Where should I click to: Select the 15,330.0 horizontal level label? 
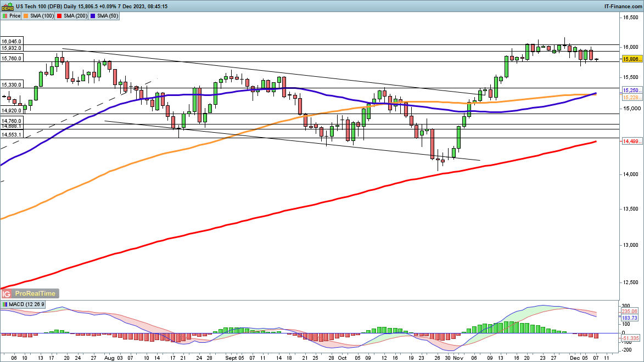click(12, 85)
